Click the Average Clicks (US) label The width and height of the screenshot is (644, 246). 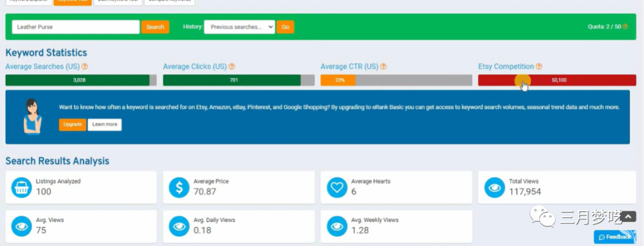tap(194, 67)
